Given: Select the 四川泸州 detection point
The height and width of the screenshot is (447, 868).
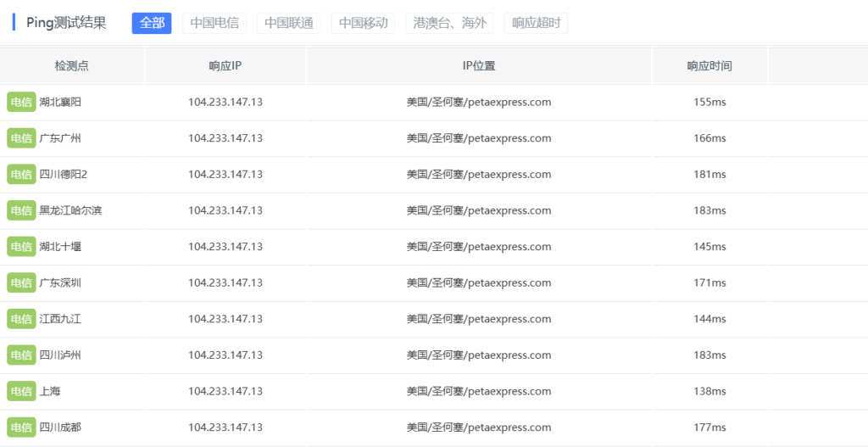Looking at the screenshot, I should (x=60, y=355).
